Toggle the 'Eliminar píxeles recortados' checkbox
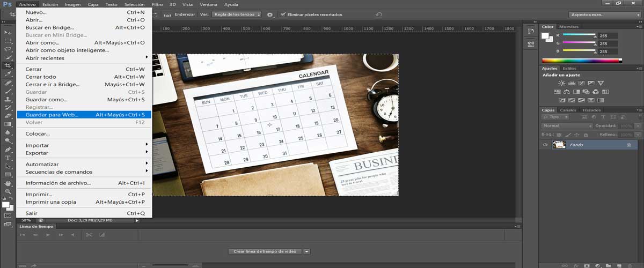 click(283, 14)
